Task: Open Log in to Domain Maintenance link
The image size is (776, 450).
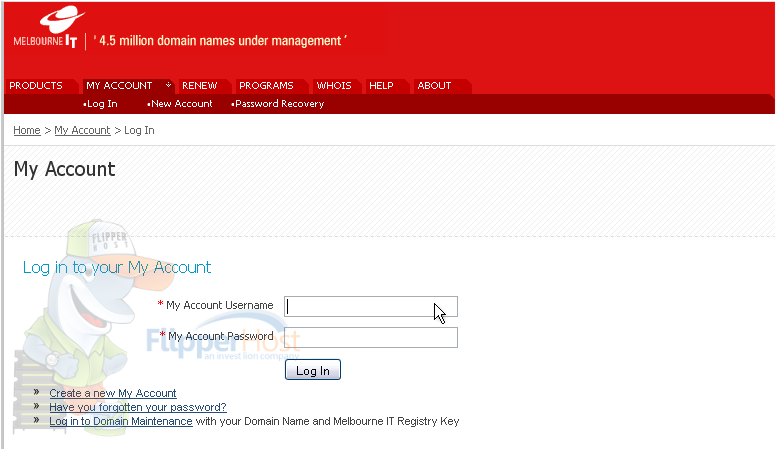Action: (121, 421)
